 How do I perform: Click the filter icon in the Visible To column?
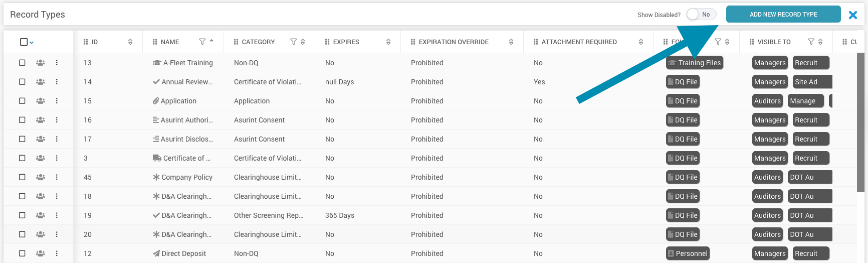tap(811, 42)
